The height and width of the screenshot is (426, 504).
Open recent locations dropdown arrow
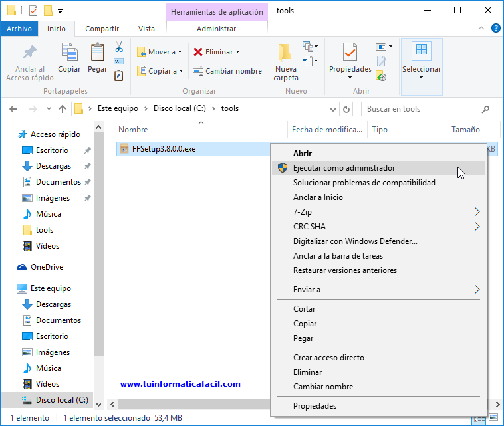coord(49,109)
